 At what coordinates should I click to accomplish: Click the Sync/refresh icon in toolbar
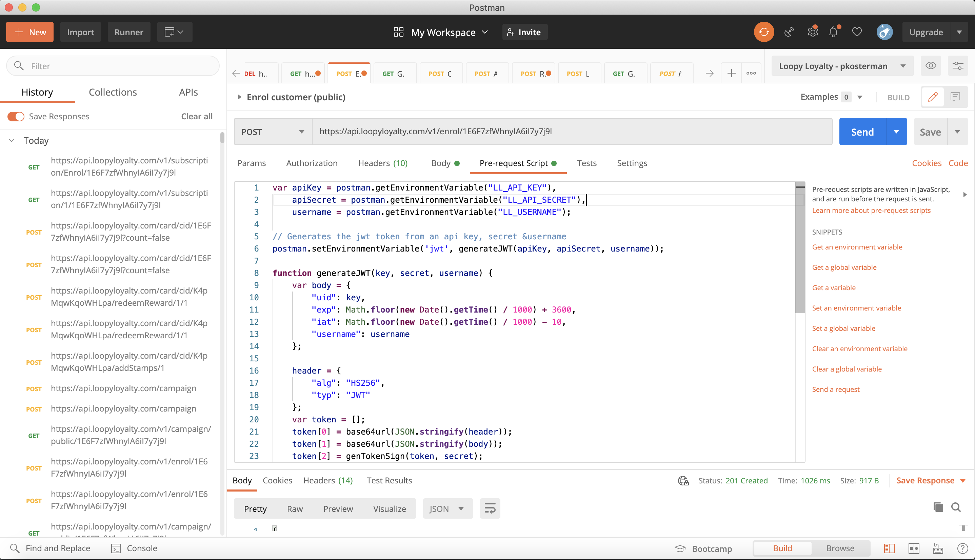pyautogui.click(x=764, y=32)
